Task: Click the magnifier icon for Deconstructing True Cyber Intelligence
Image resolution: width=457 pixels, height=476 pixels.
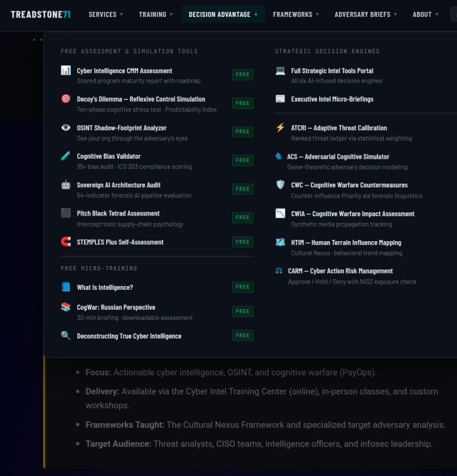Action: pyautogui.click(x=66, y=335)
